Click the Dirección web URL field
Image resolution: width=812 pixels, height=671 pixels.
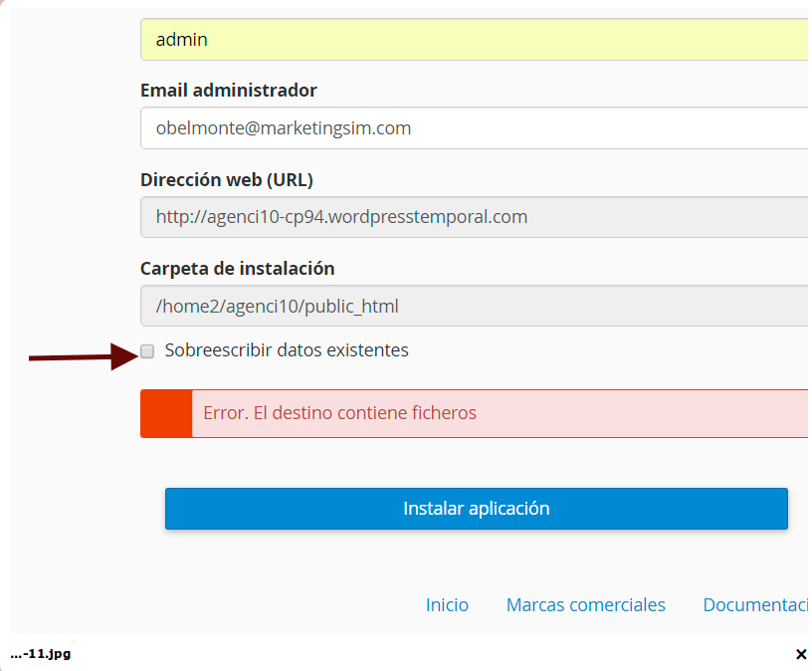[x=475, y=217]
